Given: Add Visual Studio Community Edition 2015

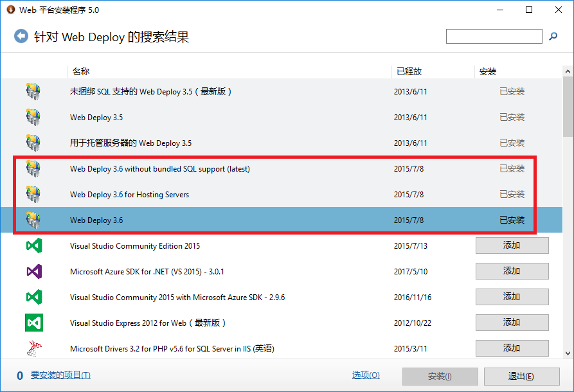Looking at the screenshot, I should pos(512,245).
